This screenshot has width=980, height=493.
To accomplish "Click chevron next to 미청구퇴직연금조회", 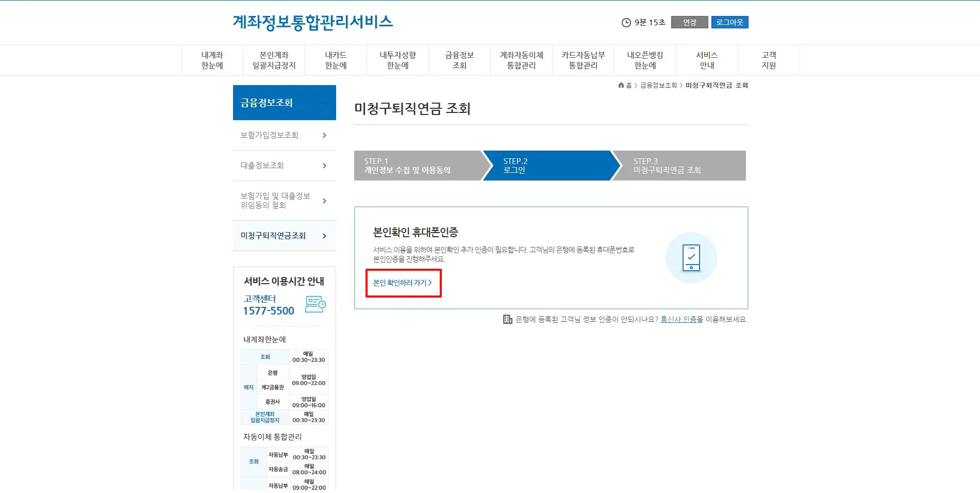I will (324, 236).
